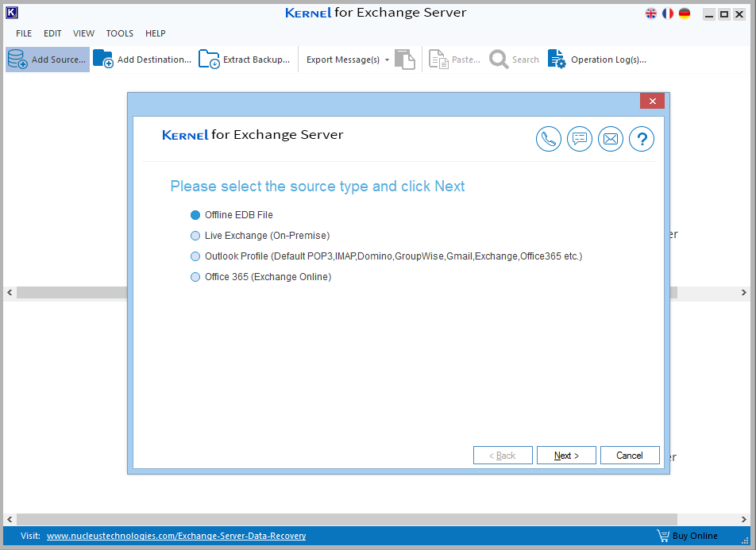This screenshot has width=756, height=550.
Task: Switch language using the French flag
Action: click(x=668, y=13)
